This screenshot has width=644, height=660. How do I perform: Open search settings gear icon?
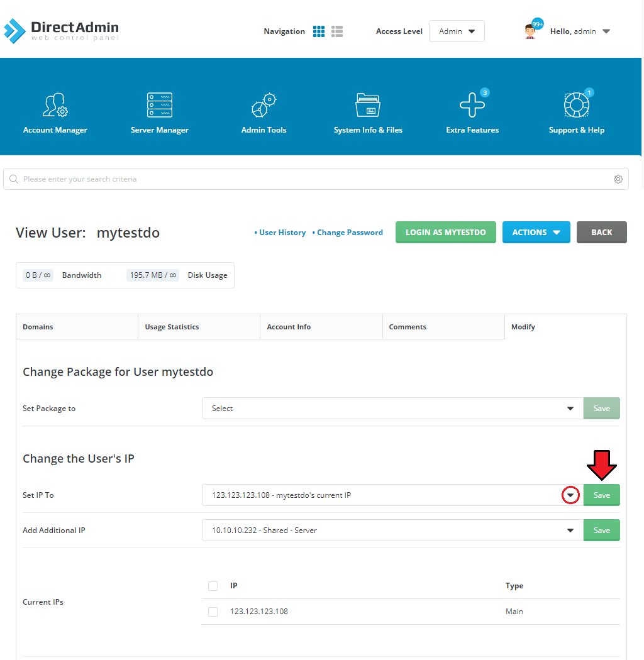[618, 179]
